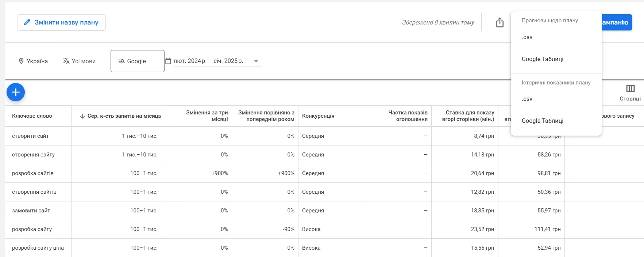
Task: Click the Ключове слово column header
Action: pyautogui.click(x=32, y=116)
